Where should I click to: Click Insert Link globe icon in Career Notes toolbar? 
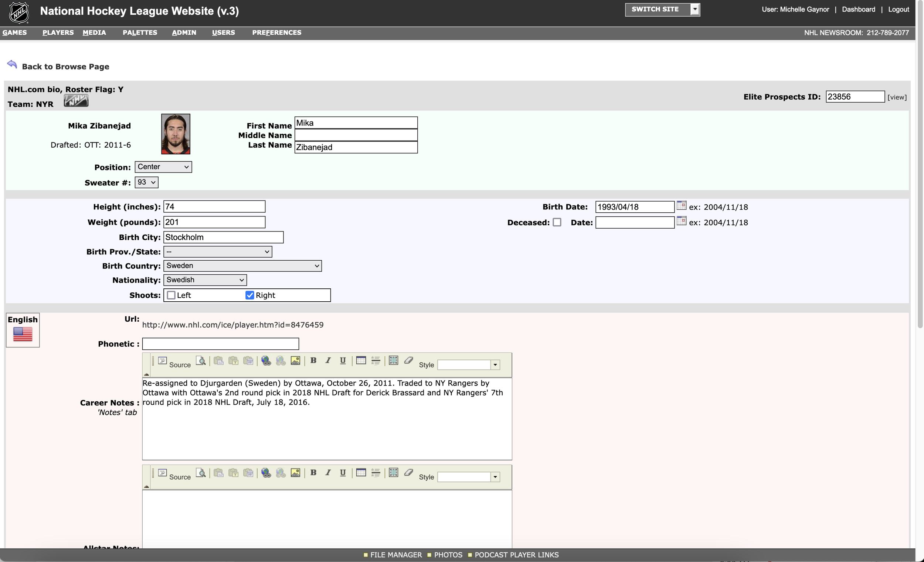(x=266, y=360)
